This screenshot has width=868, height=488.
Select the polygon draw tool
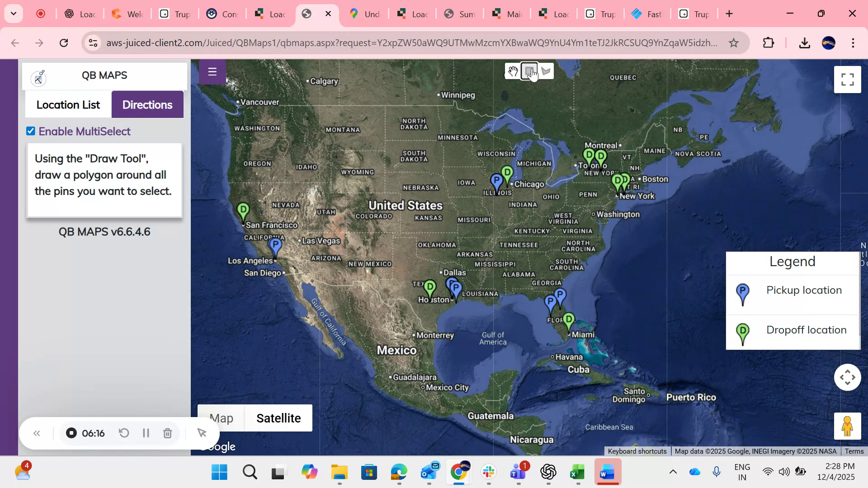(x=546, y=71)
